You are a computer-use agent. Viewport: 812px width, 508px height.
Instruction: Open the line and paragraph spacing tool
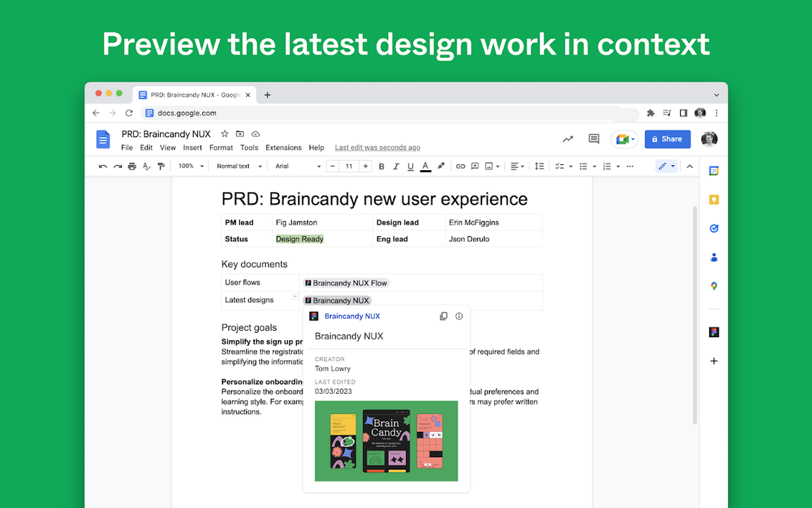click(x=540, y=167)
